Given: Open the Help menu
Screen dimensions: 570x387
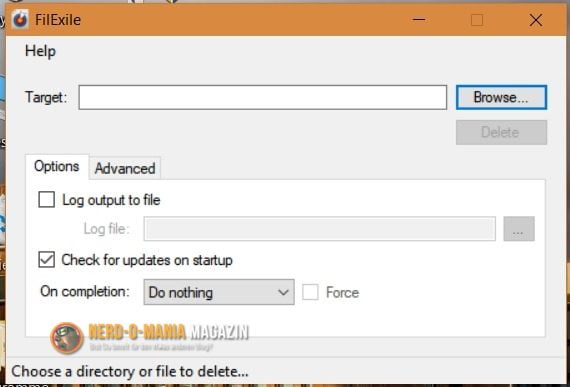Looking at the screenshot, I should click(40, 51).
